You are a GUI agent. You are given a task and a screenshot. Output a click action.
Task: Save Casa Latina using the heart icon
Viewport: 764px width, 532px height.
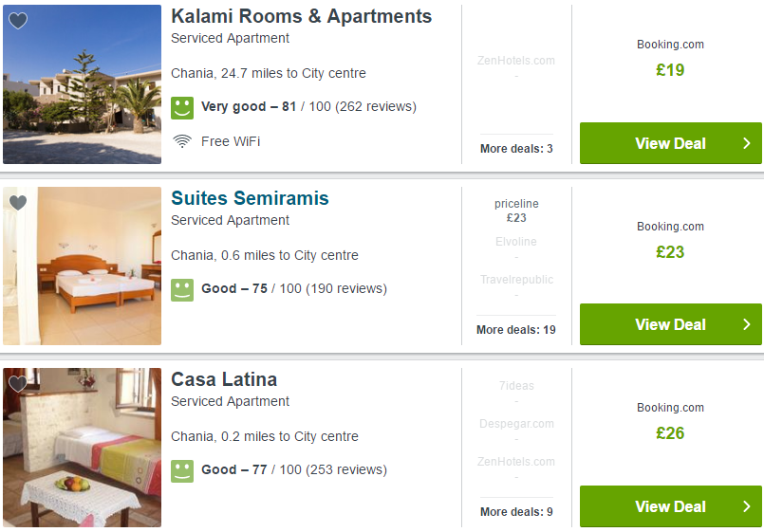coord(18,384)
